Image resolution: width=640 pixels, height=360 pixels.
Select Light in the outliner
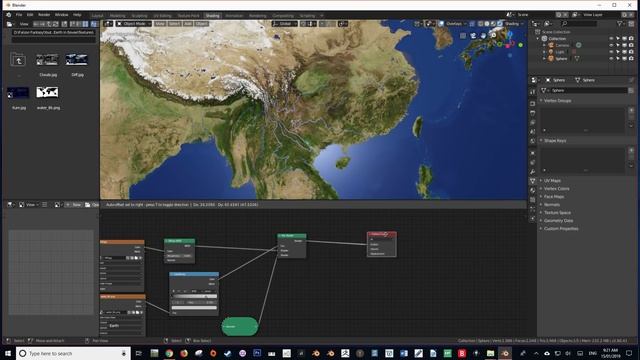[x=560, y=52]
